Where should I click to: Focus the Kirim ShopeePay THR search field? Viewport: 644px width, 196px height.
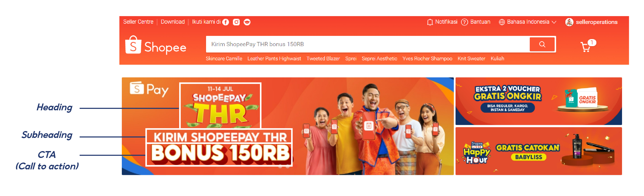click(367, 44)
